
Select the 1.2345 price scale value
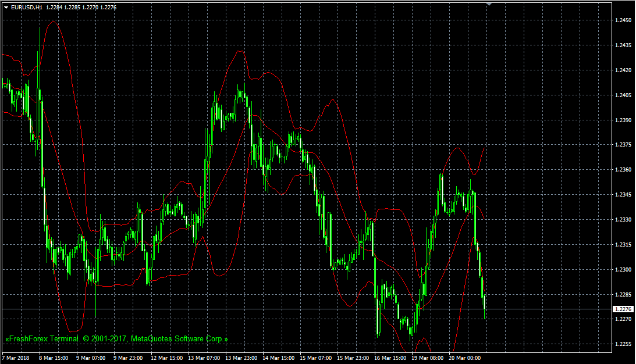tap(623, 195)
